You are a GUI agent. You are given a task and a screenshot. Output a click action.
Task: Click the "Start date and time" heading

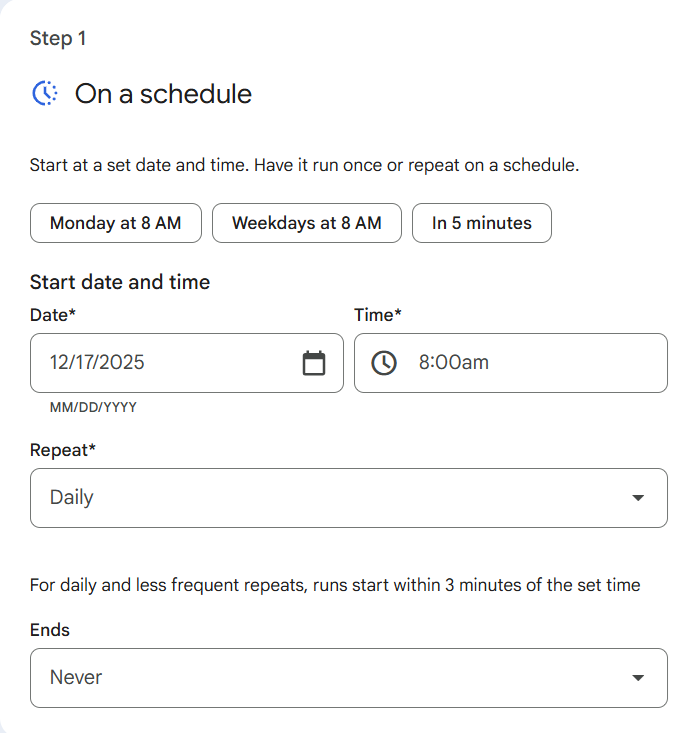click(120, 282)
